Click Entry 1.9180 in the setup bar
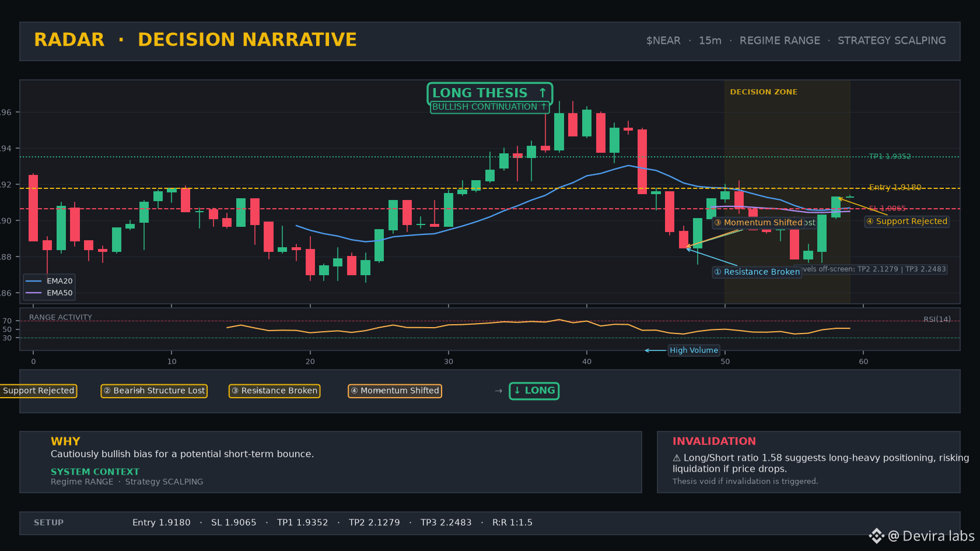The width and height of the screenshot is (980, 551). pyautogui.click(x=162, y=522)
